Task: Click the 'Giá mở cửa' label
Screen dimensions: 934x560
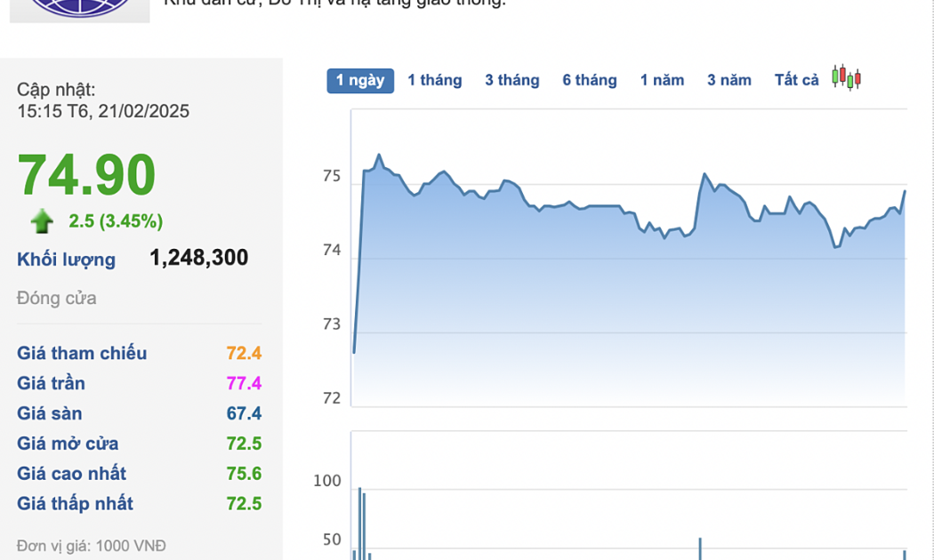Action: [x=68, y=444]
